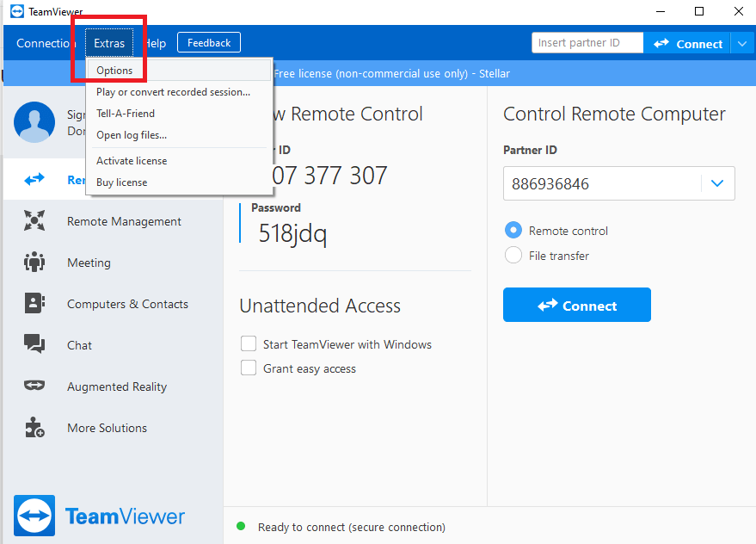
Task: Open More Solutions label
Action: pos(107,428)
